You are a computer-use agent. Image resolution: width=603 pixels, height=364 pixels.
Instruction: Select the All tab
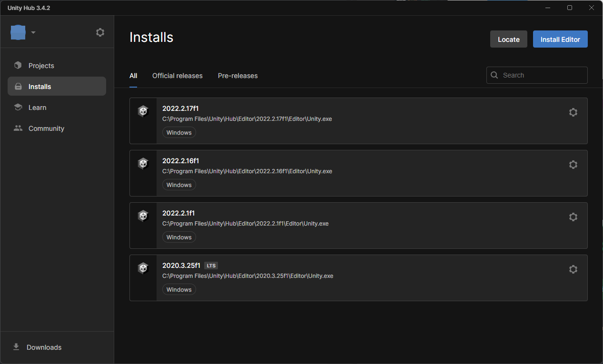(133, 76)
